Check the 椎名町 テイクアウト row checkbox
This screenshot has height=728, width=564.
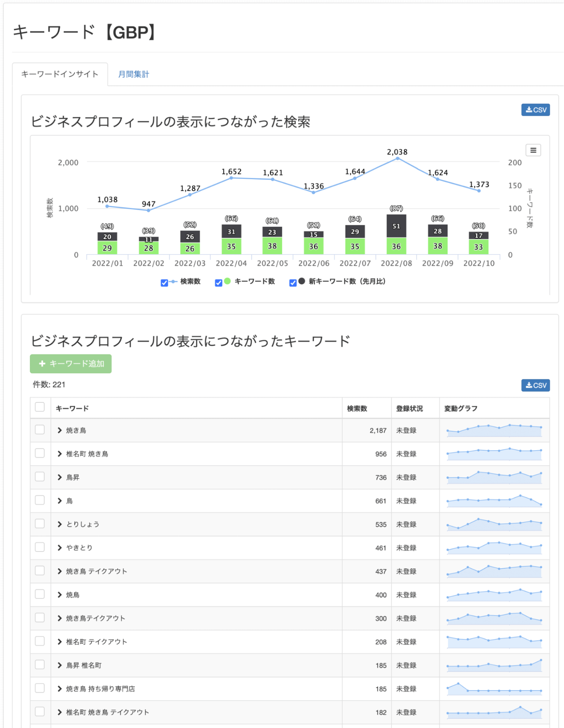point(40,641)
